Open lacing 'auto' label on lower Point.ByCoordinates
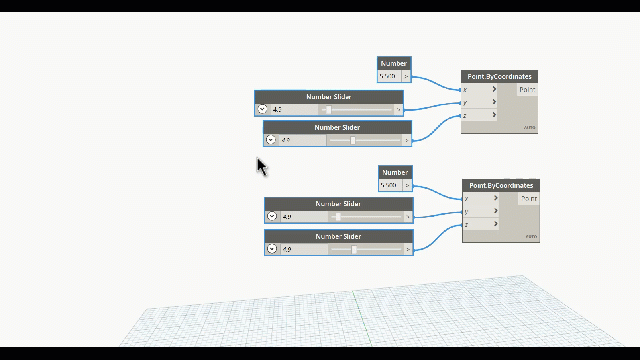 (x=531, y=236)
